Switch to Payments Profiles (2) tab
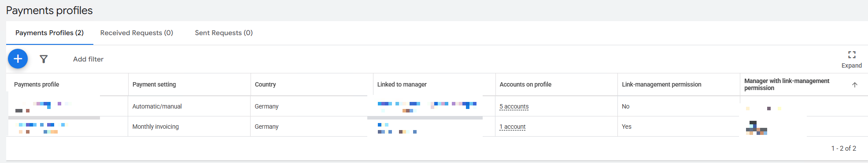 pos(49,33)
